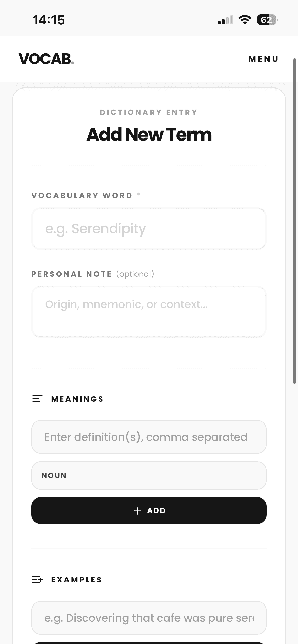This screenshot has height=644, width=298.
Task: Tap the cellular signal bars icon
Action: tap(225, 20)
